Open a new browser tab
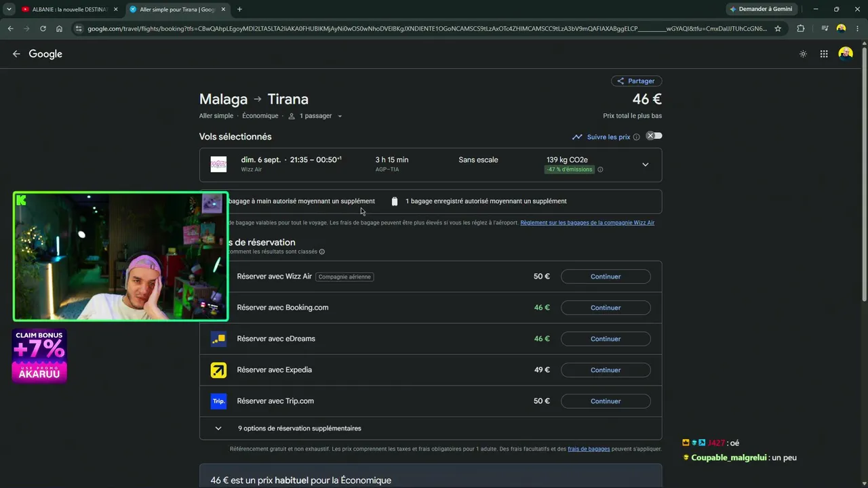 239,9
